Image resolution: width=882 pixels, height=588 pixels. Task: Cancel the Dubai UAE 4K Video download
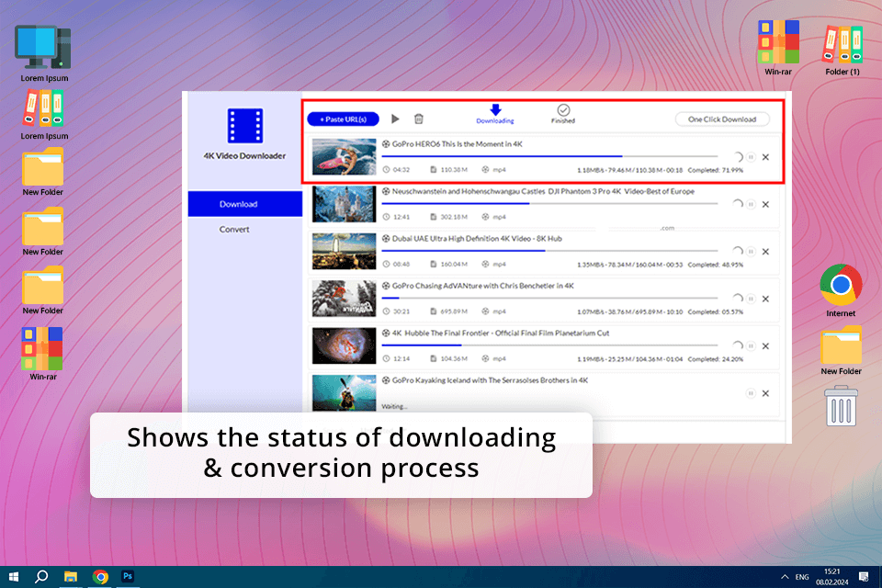tap(765, 252)
